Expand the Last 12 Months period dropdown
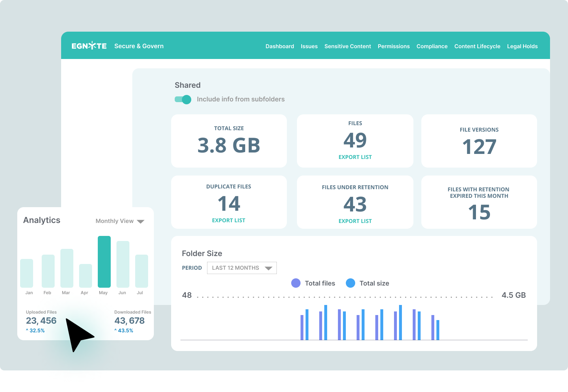568x392 pixels. [x=242, y=268]
